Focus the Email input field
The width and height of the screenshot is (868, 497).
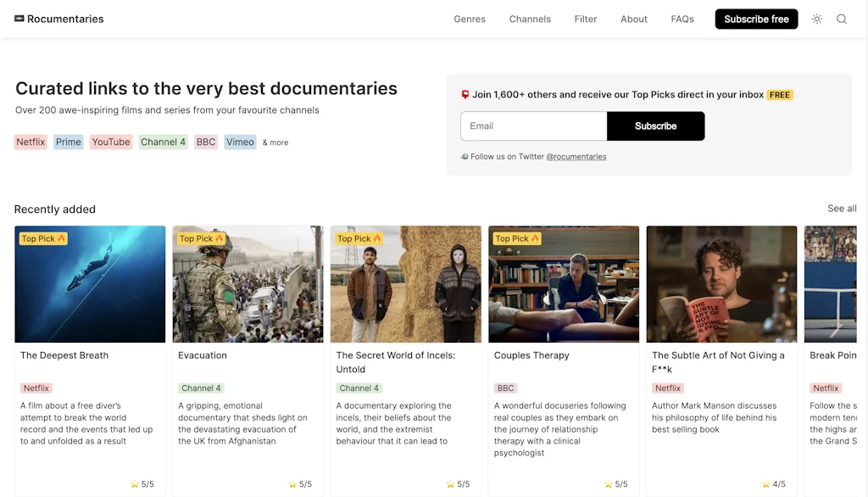(534, 126)
